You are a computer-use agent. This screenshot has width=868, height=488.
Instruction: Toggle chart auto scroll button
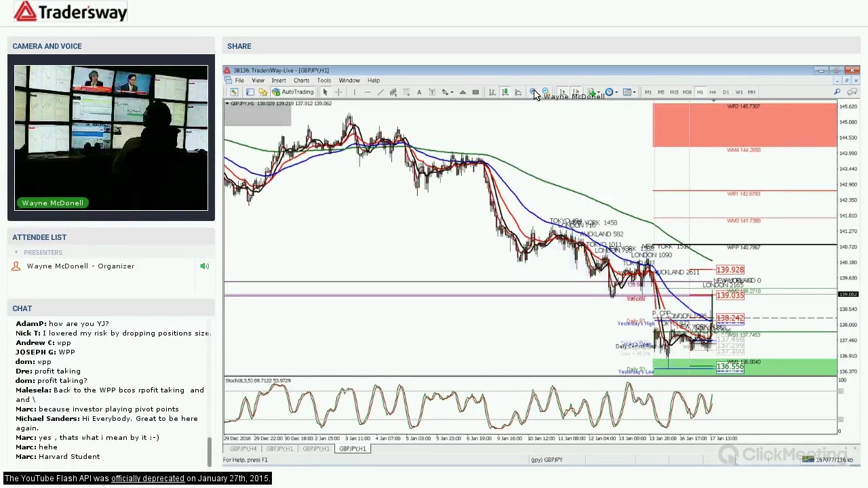pos(562,92)
